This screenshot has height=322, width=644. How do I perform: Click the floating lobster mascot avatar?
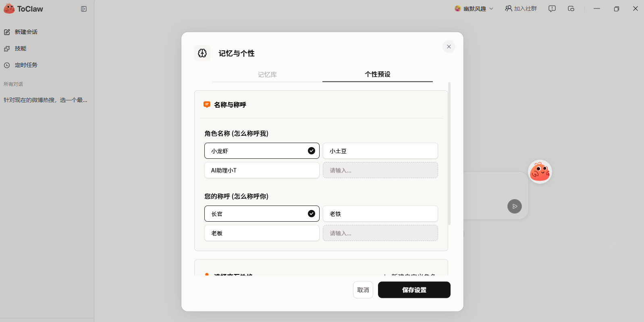(x=540, y=172)
